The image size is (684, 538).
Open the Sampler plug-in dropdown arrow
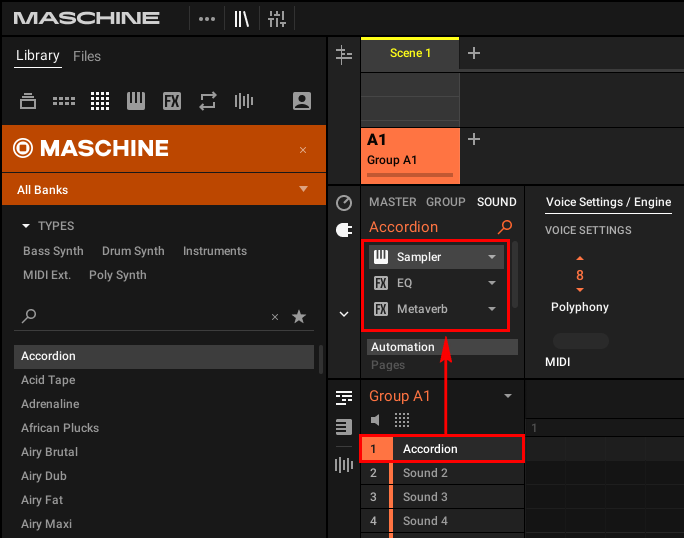(x=492, y=257)
